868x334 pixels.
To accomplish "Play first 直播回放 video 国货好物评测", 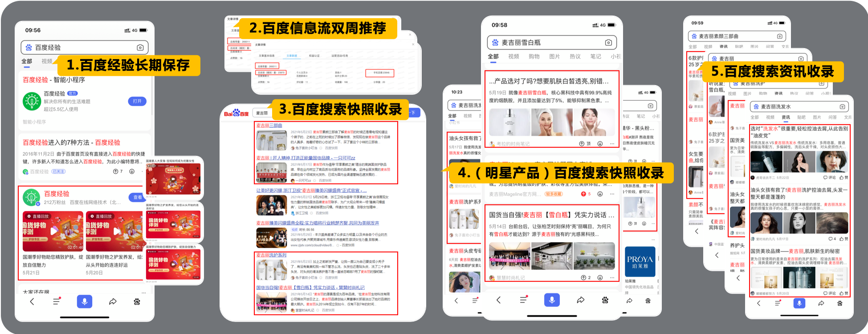I will click(x=53, y=231).
